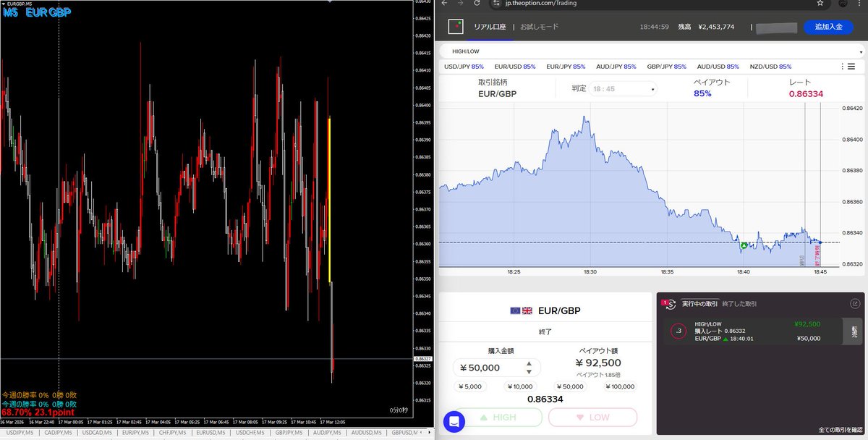Switch MT4 chart to USDCHF,M5 tab
This screenshot has width=868, height=440.
click(251, 433)
